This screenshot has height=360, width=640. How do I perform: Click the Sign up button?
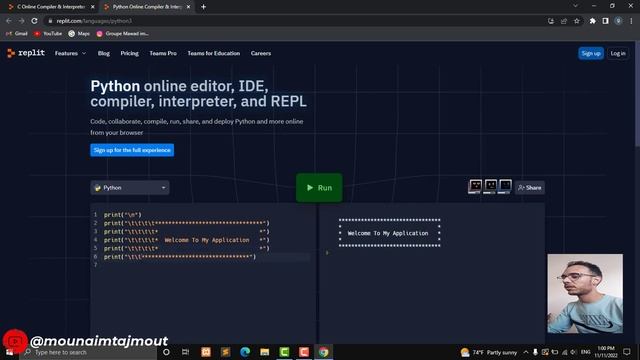(591, 53)
